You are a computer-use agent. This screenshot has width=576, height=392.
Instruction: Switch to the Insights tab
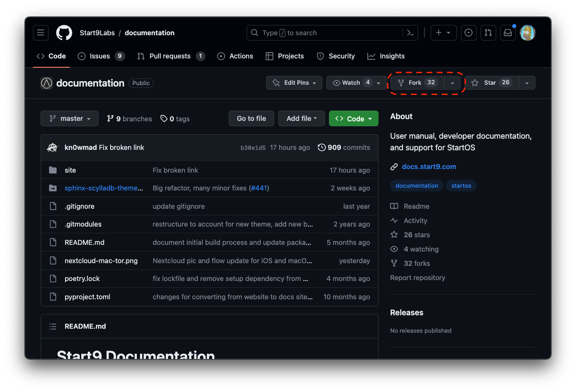pyautogui.click(x=386, y=56)
